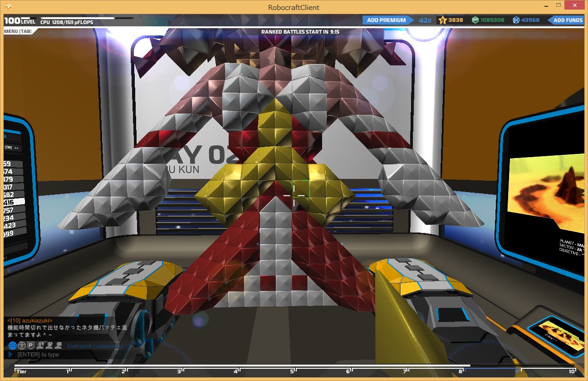Click the CPU pFLOPS usage bar

(87, 19)
